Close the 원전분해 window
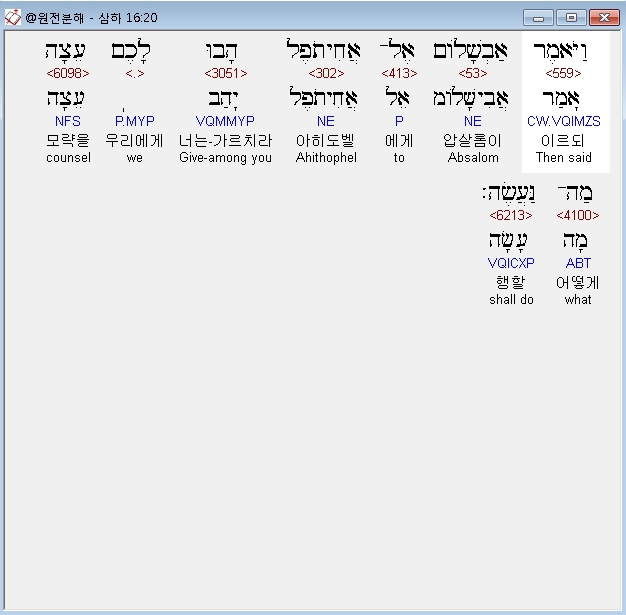This screenshot has width=626, height=615. point(604,18)
